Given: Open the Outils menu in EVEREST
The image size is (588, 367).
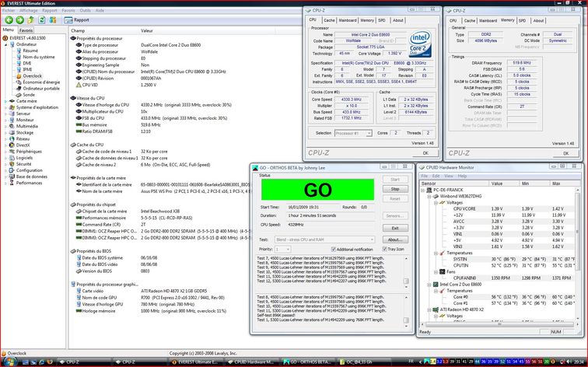Looking at the screenshot, I should coord(85,10).
